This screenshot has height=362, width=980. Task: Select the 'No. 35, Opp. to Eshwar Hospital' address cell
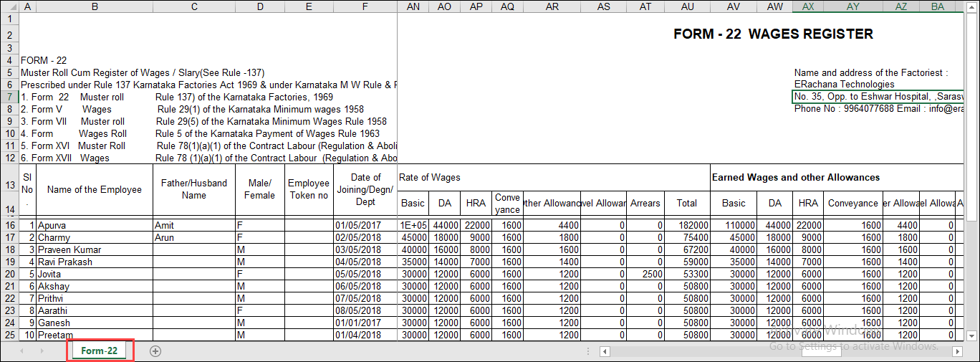click(x=878, y=97)
